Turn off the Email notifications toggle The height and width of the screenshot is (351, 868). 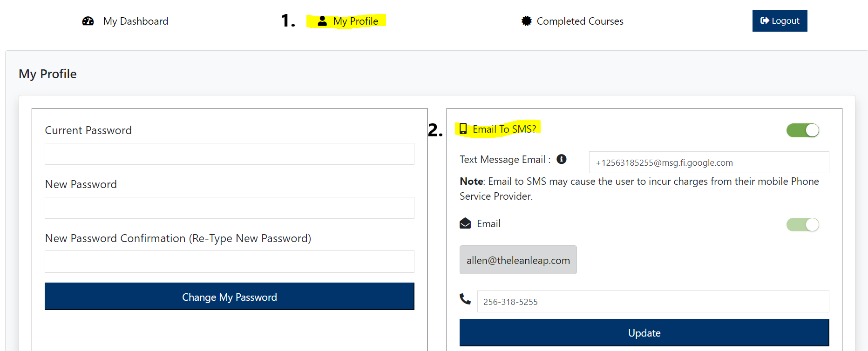coord(802,224)
